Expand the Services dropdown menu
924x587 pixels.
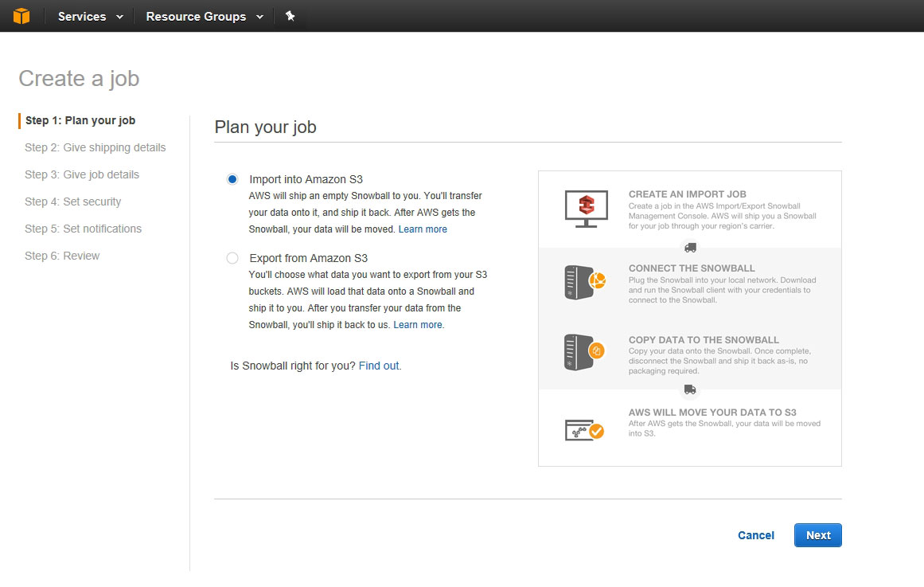point(91,17)
